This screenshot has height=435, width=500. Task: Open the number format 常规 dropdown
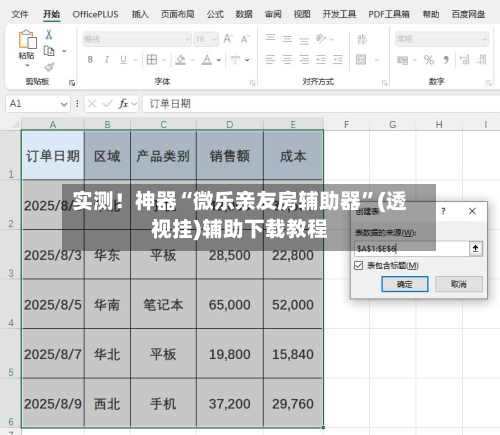(484, 39)
